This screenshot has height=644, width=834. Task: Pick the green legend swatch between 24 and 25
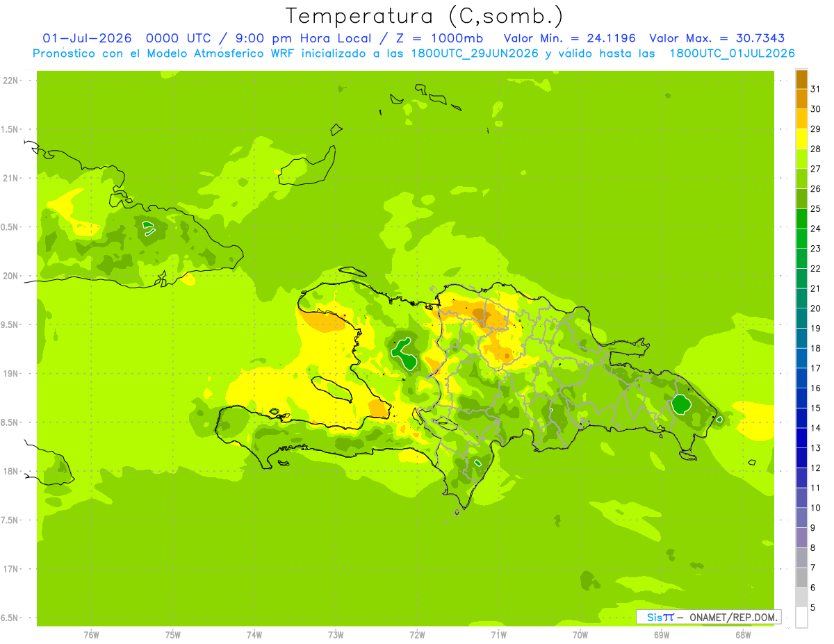(801, 218)
